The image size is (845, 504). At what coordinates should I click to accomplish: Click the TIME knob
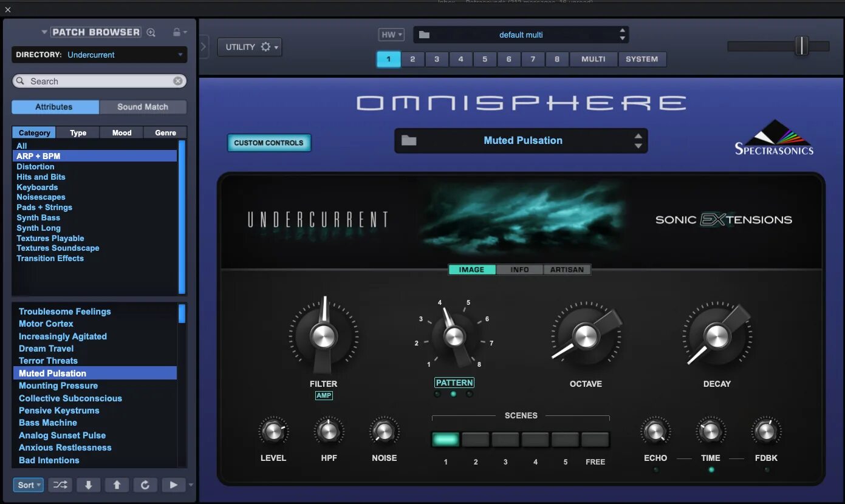(x=710, y=432)
